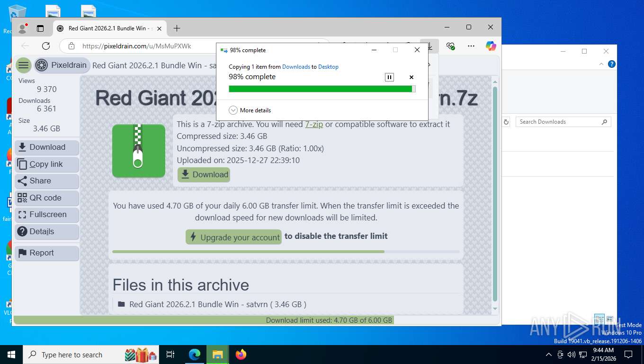Screen dimensions: 644x364
Task: Click Upgrade your account
Action: 233,237
